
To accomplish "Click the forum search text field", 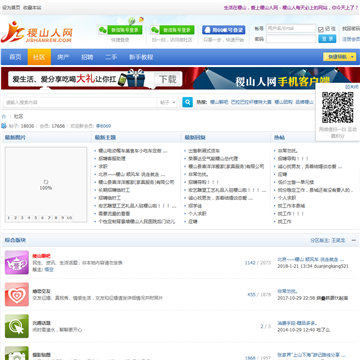I will pyautogui.click(x=80, y=102).
